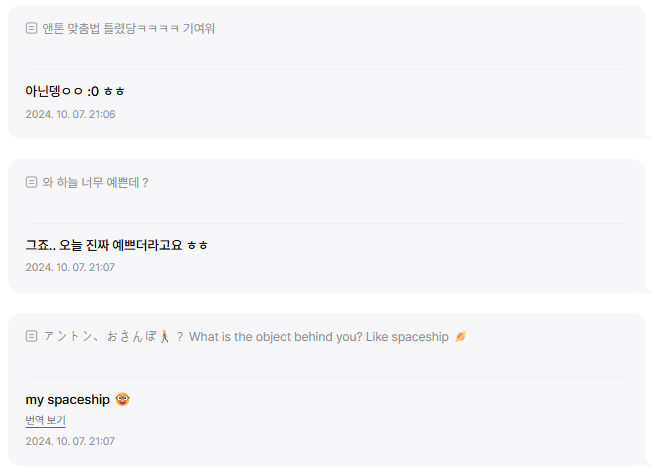Click the Japanese text 'アントン、おさんぽ'

100,336
